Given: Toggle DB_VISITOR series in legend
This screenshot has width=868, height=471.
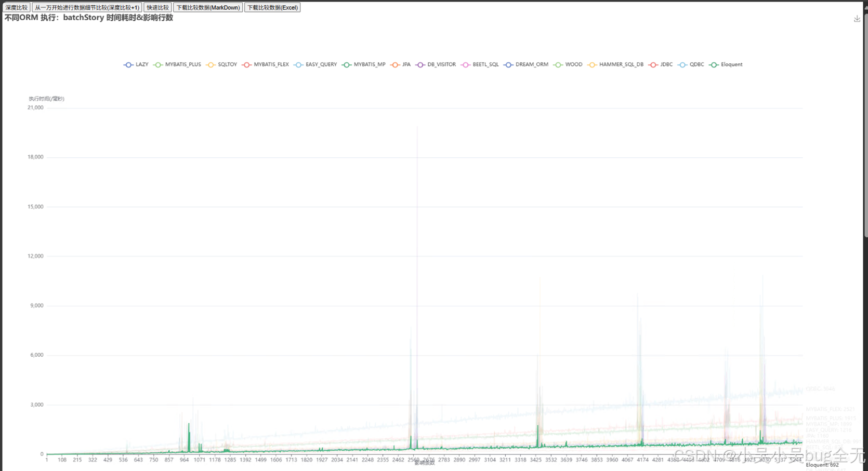Looking at the screenshot, I should coord(436,64).
